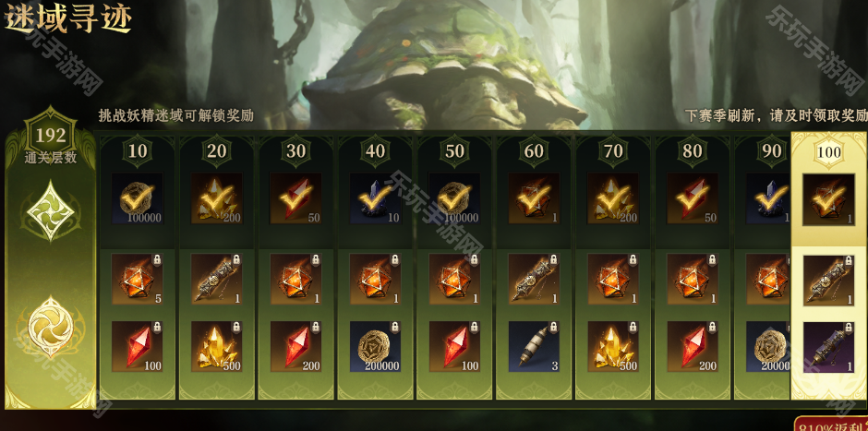Select the level 80 milestone header
868x431 pixels.
pyautogui.click(x=693, y=150)
